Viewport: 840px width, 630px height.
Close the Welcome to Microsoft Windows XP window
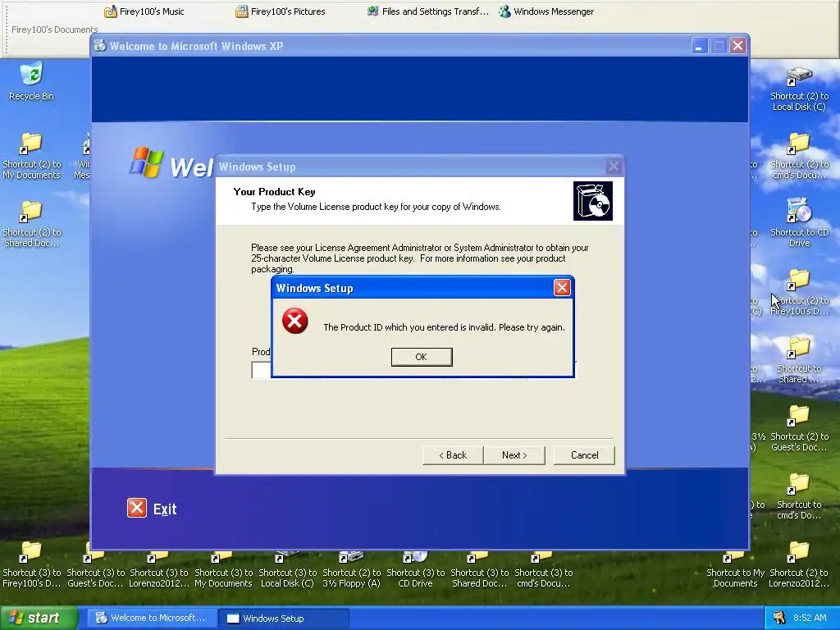coord(737,46)
